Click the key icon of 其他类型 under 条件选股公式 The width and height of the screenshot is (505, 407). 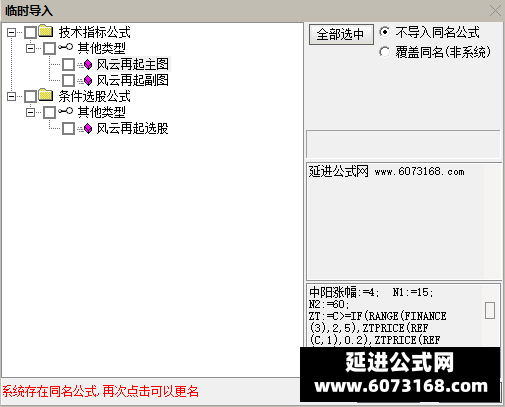point(65,111)
